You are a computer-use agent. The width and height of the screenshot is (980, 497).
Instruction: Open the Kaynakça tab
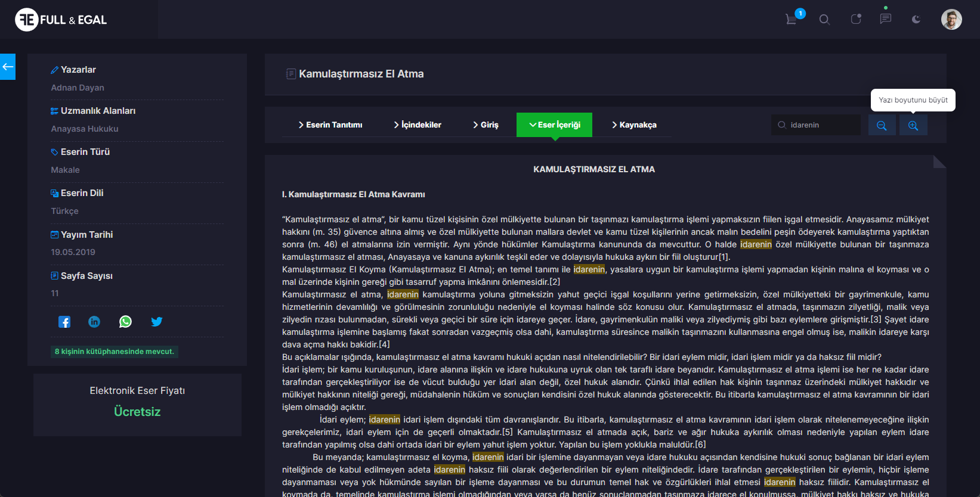pos(634,125)
